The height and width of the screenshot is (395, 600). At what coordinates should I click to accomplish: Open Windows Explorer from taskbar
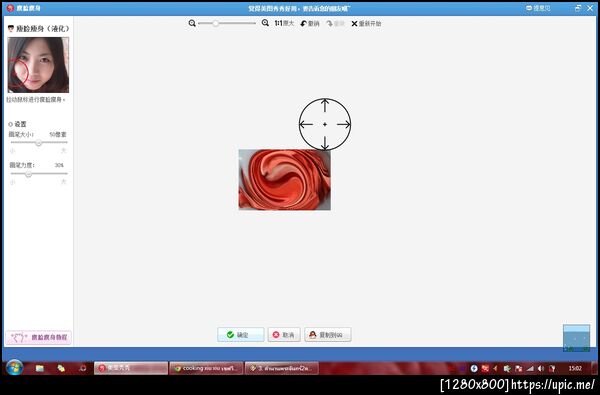pos(39,368)
